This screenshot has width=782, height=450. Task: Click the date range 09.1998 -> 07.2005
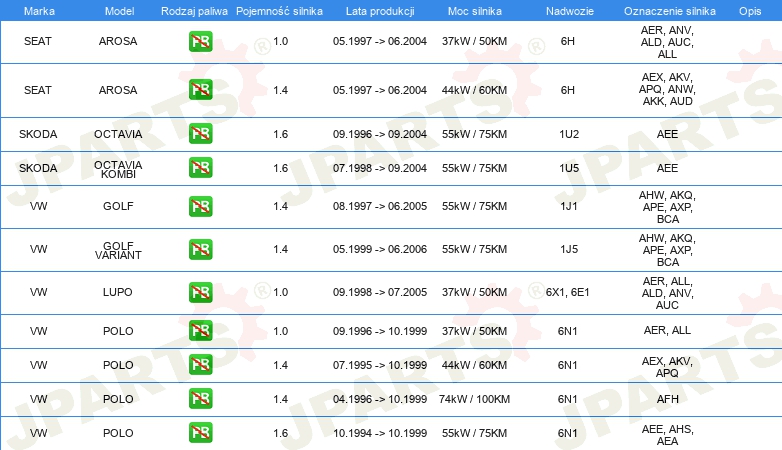(380, 292)
